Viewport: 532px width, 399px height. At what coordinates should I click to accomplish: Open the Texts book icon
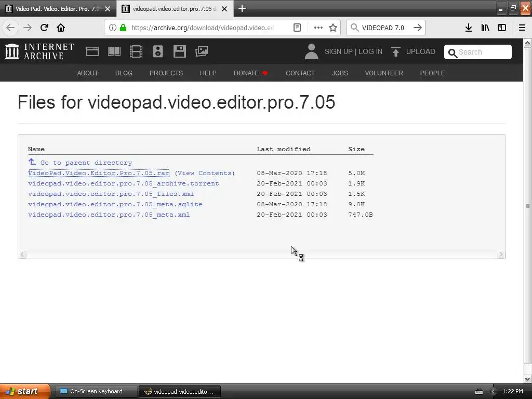click(114, 51)
